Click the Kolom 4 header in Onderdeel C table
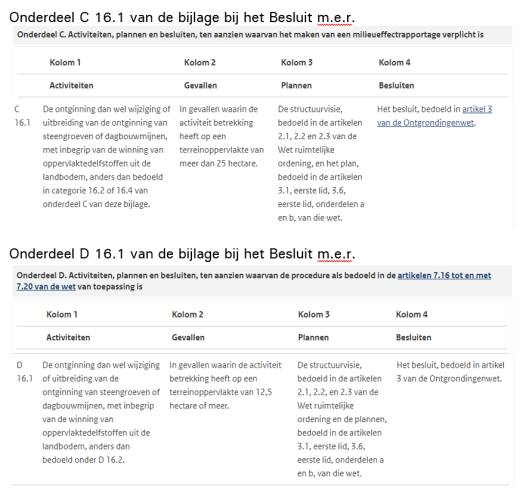Screen dimensions: 530x493 pyautogui.click(x=394, y=63)
